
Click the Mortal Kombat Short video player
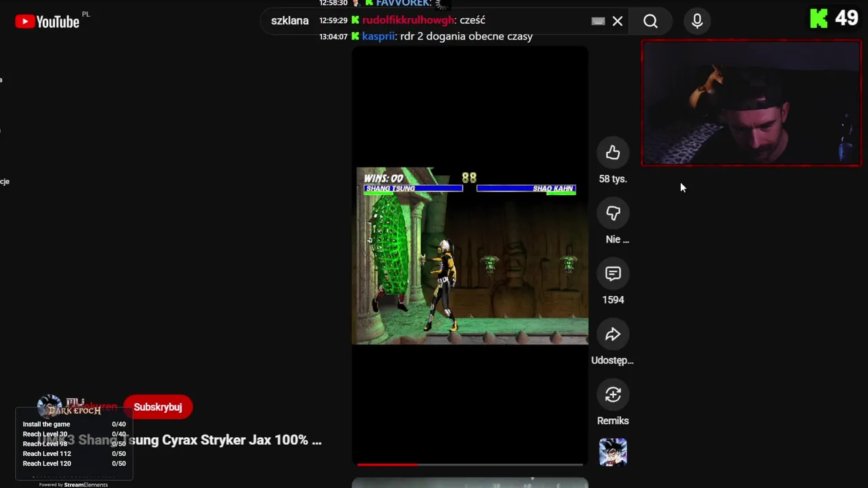click(470, 256)
